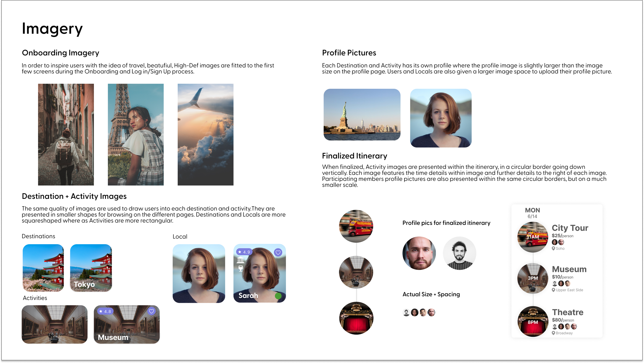Tap the heart icon on the Museum card

151,311
